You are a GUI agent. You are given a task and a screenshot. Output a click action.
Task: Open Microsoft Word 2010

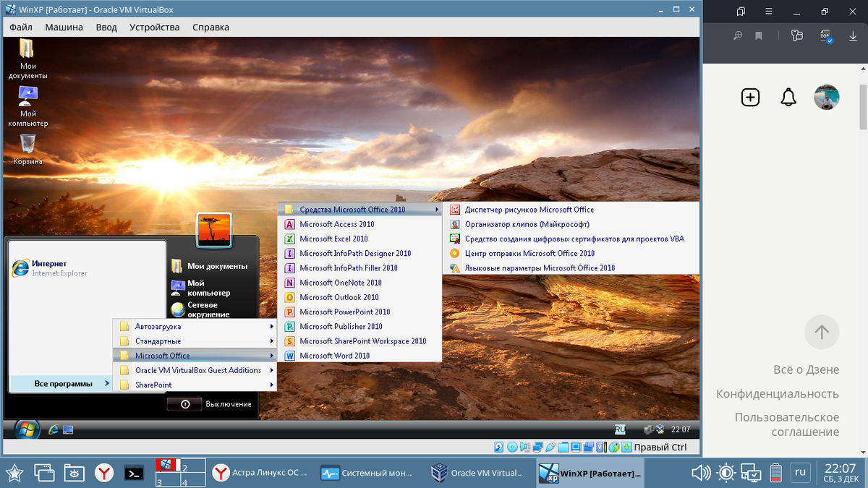[x=359, y=356]
